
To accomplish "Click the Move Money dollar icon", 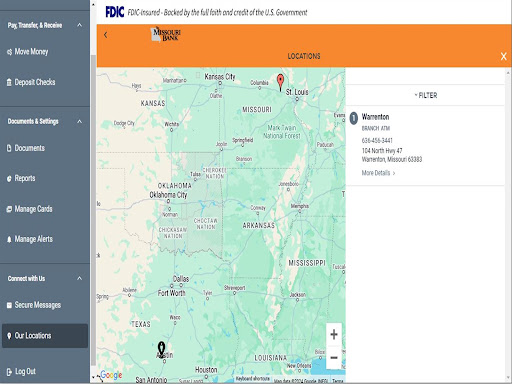I will [9, 52].
